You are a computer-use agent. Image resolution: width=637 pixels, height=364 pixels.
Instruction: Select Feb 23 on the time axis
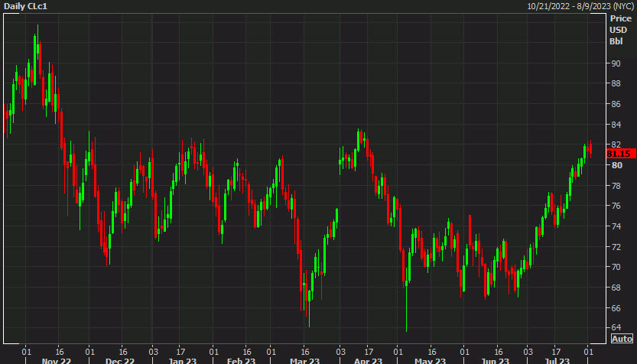point(242,360)
